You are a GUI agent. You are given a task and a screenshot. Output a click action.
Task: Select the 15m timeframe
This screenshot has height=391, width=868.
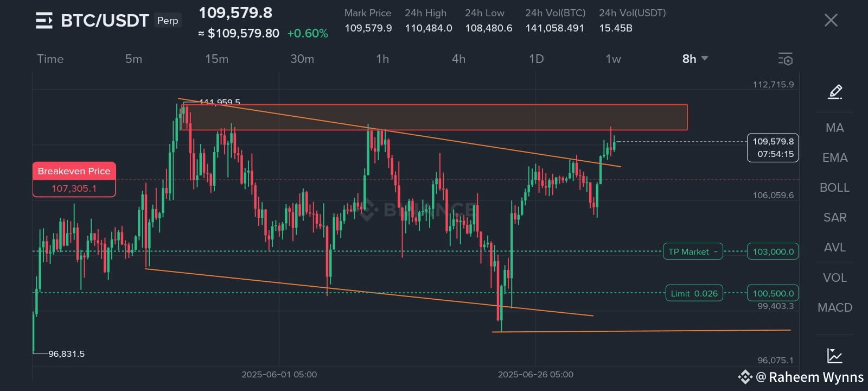[x=216, y=59]
